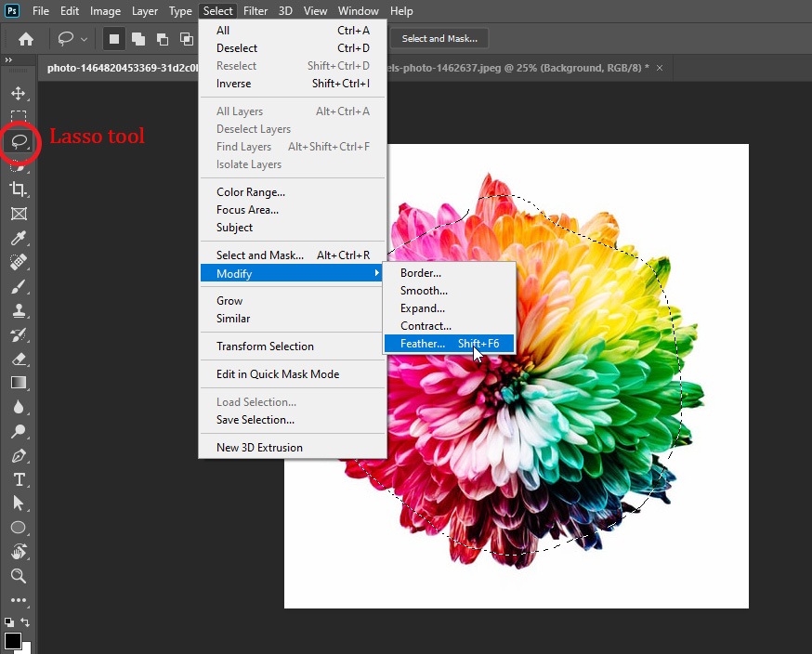Select the Path Selection tool
Image resolution: width=812 pixels, height=654 pixels.
[19, 504]
